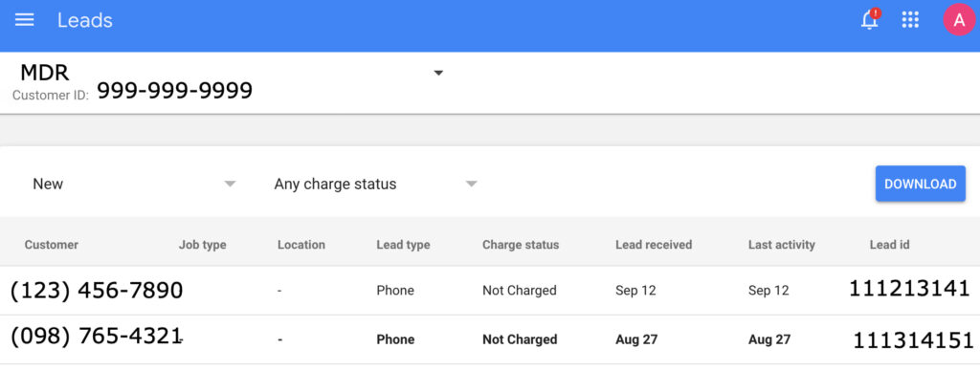
Task: Open lead with phone (123) 456-7890
Action: pos(97,291)
